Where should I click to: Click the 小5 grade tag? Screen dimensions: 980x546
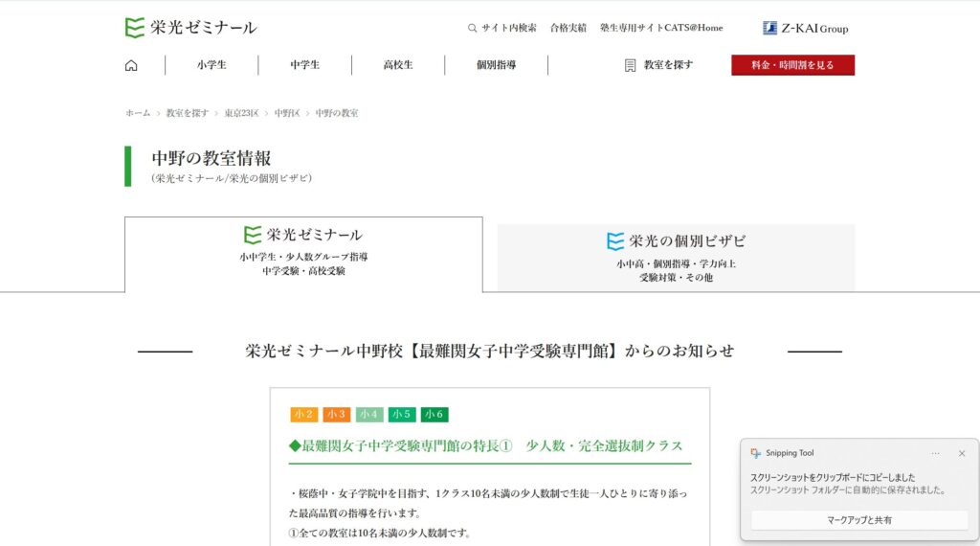(402, 415)
